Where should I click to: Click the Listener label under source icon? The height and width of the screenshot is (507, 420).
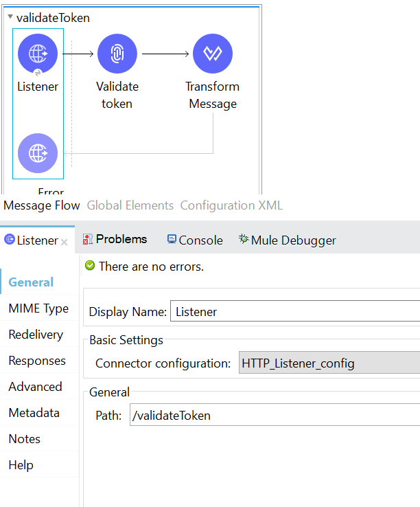[x=38, y=87]
